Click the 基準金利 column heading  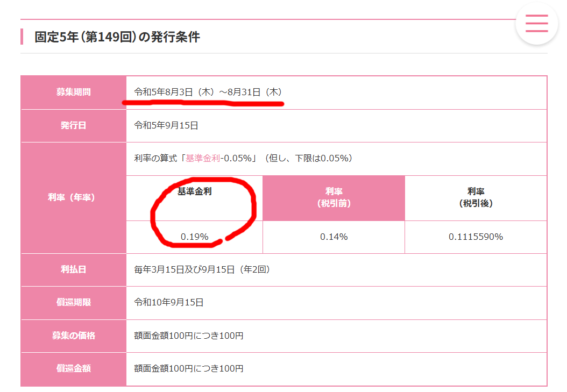point(195,198)
